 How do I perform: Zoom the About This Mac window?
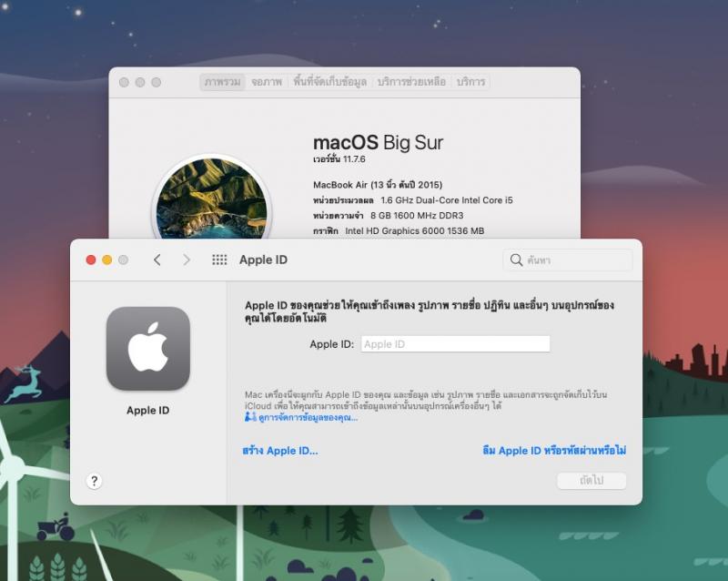(157, 82)
